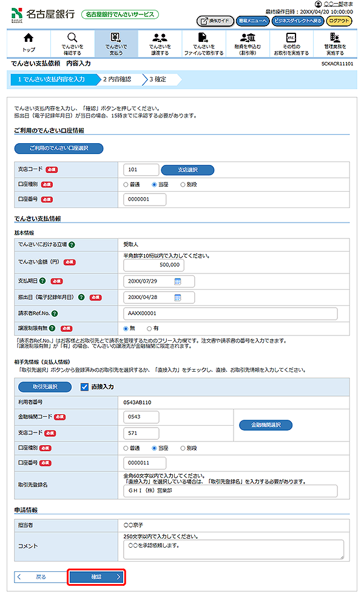Open 管理業務を実施する icon
This screenshot has width=364, height=595.
[334, 44]
